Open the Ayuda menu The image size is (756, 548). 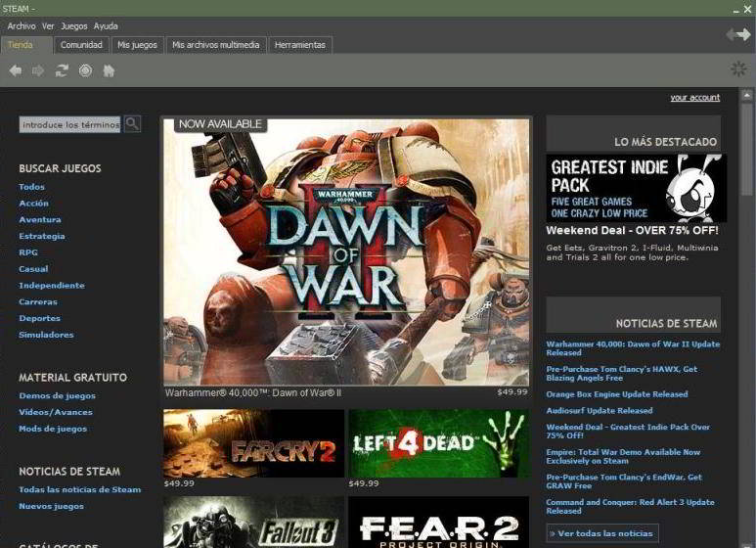click(x=106, y=26)
